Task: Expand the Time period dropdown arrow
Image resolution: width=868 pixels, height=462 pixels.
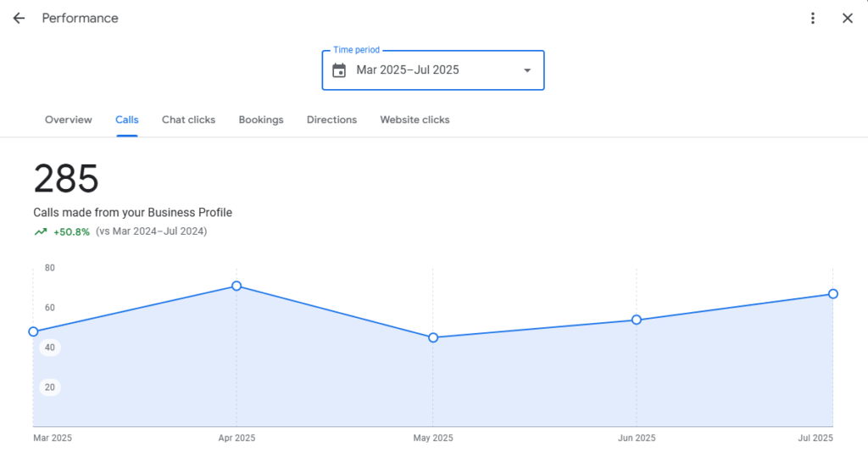Action: point(527,70)
